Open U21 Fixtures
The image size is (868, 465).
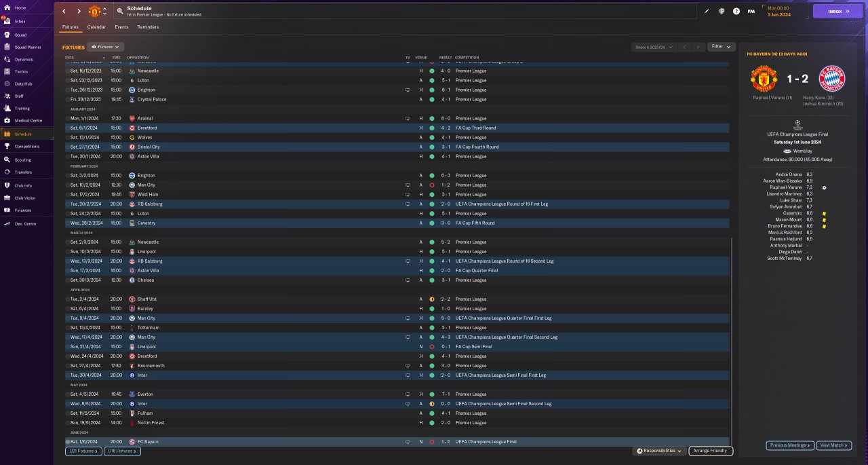[83, 451]
